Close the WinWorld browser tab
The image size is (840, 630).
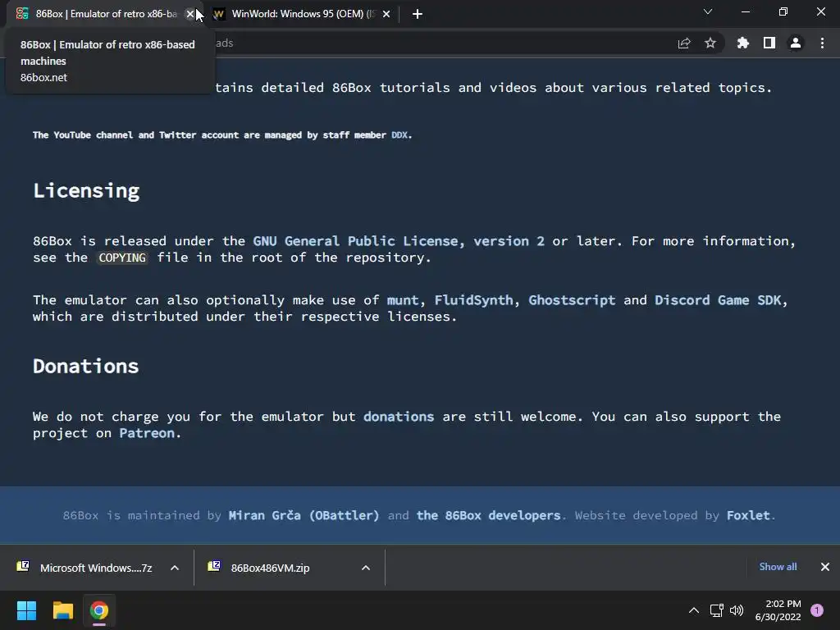(x=386, y=14)
